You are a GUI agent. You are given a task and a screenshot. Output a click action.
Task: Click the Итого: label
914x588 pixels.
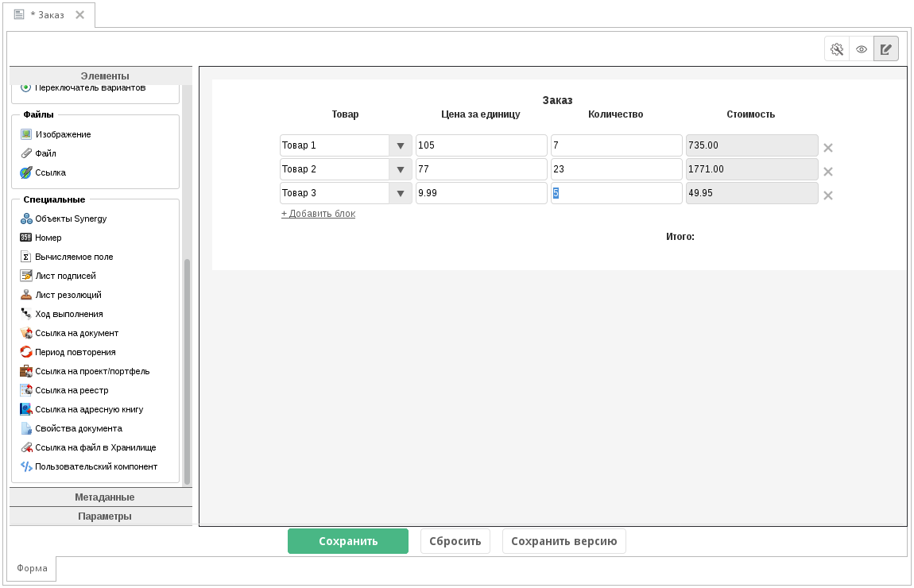click(x=680, y=237)
